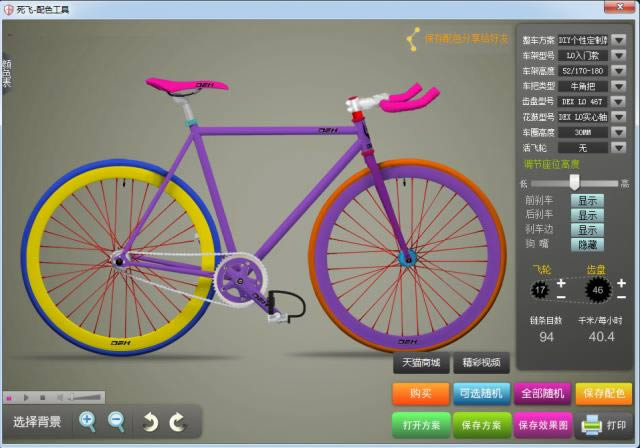Click the chain count value 94
This screenshot has height=448, width=640.
click(547, 337)
